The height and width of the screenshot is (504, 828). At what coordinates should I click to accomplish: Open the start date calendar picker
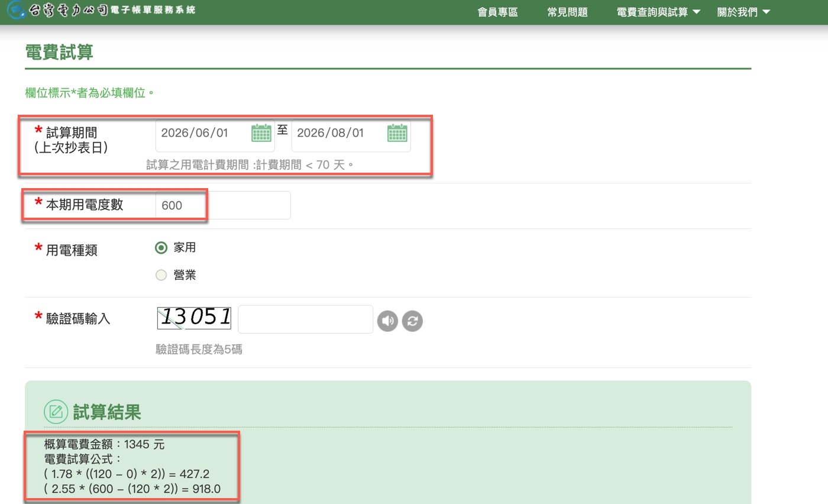260,133
